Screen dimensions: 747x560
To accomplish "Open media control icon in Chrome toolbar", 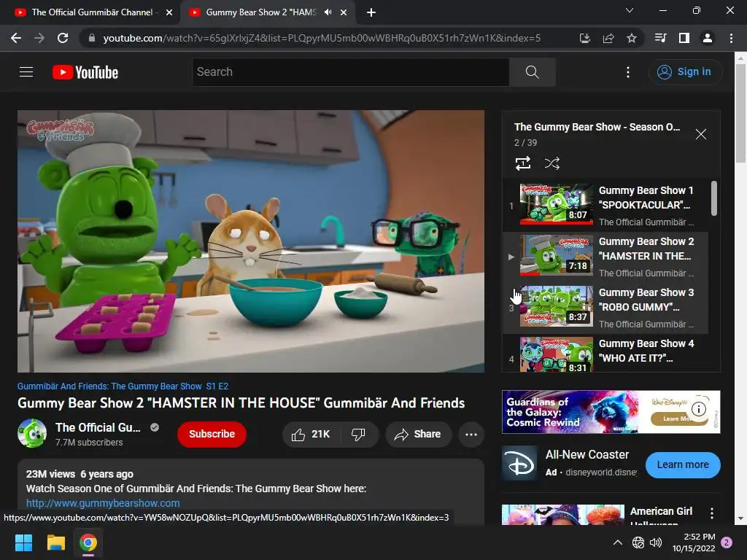I will pyautogui.click(x=660, y=38).
